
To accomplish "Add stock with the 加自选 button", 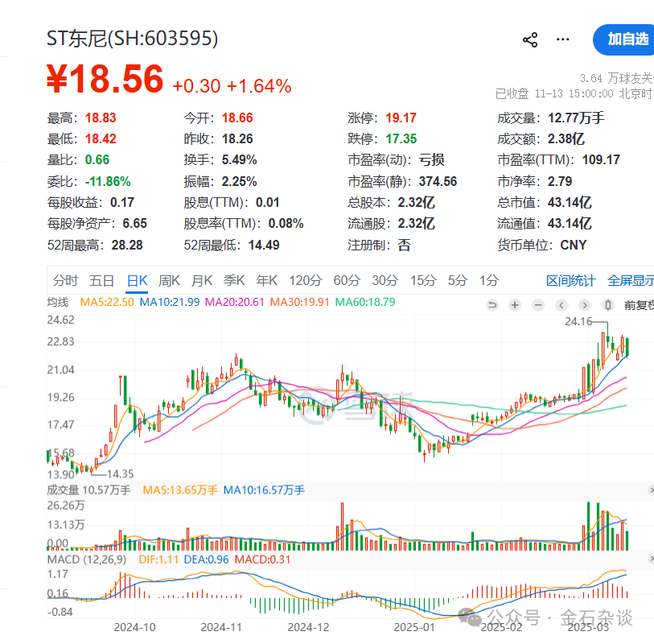I will (624, 39).
